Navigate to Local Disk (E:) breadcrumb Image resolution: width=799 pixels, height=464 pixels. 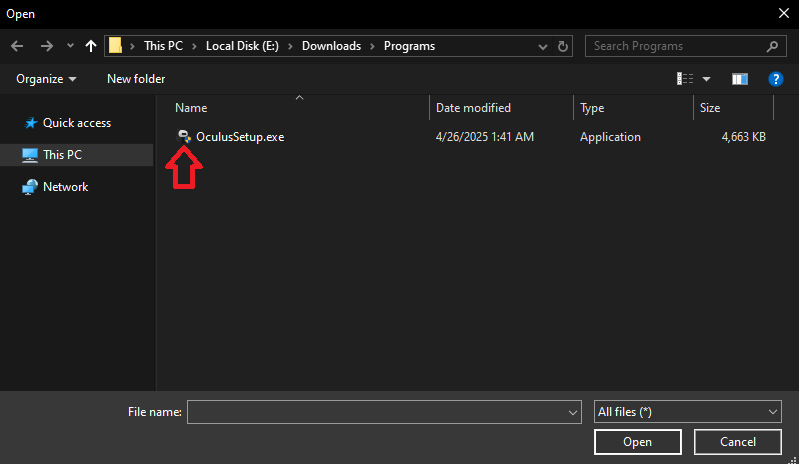point(242,46)
